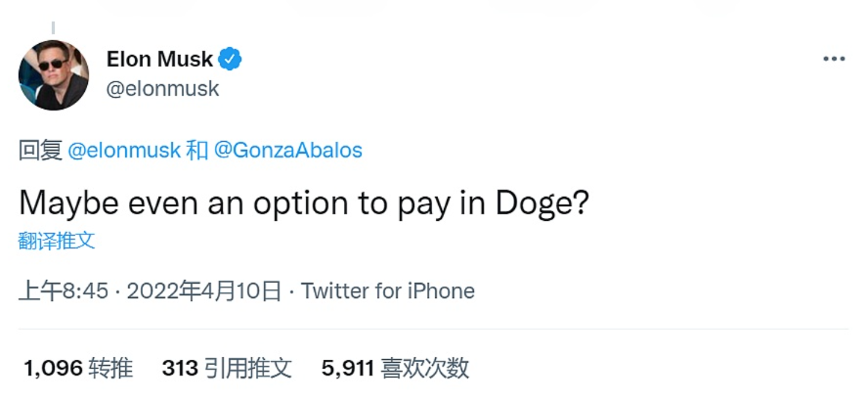This screenshot has height=402, width=868.
Task: Click the Elon Musk display name
Action: pyautogui.click(x=158, y=60)
